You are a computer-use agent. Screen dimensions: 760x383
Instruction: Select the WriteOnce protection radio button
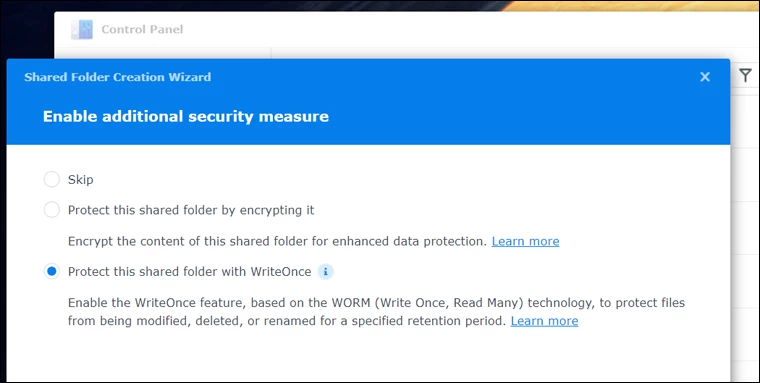point(52,271)
